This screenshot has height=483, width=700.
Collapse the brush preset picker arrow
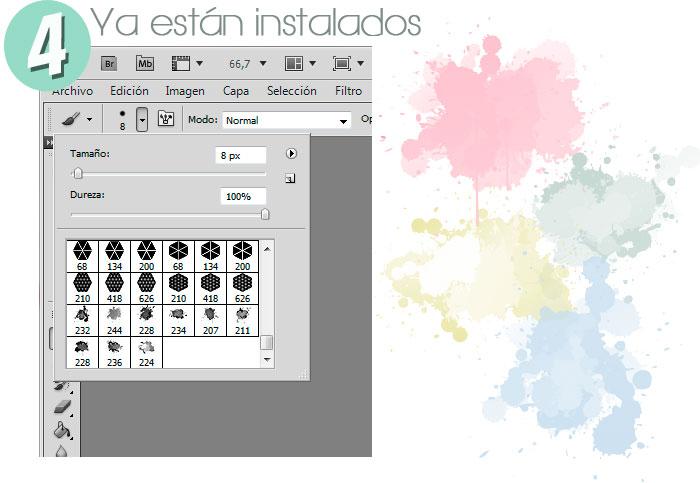click(142, 120)
